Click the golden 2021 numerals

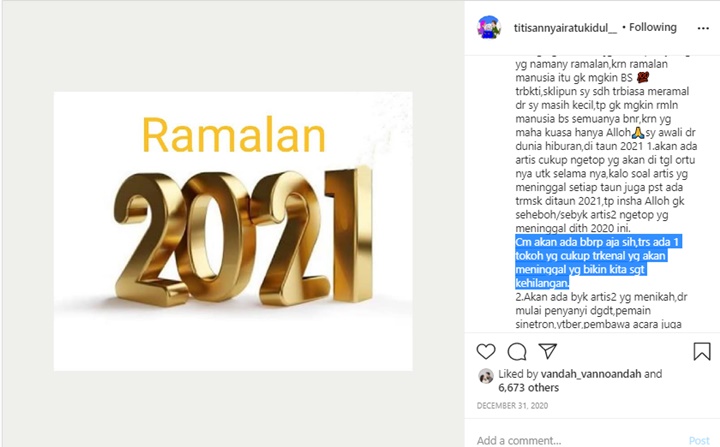click(243, 237)
